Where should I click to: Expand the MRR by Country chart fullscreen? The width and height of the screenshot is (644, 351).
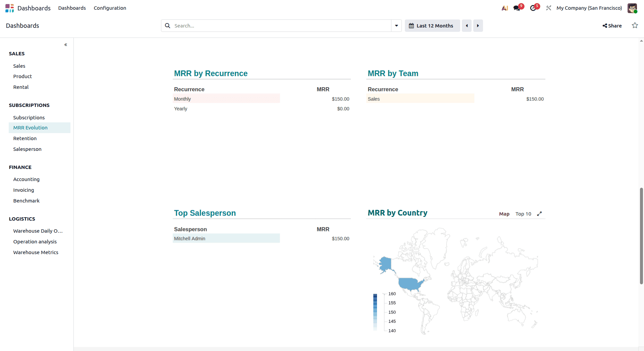tap(539, 214)
